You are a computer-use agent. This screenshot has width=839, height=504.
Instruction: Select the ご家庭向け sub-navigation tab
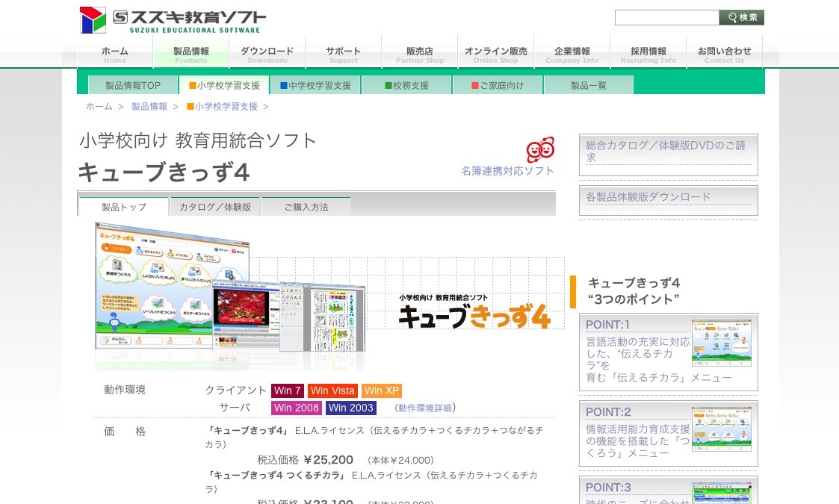[498, 85]
